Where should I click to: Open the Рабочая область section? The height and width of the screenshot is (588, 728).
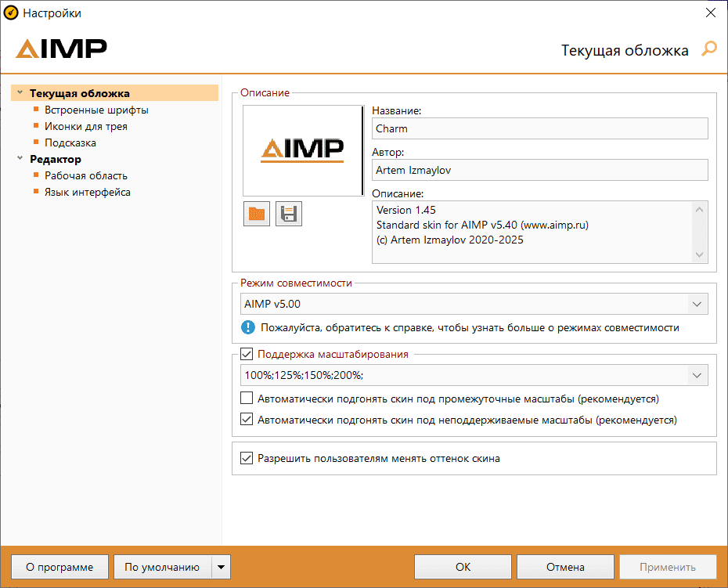pyautogui.click(x=86, y=175)
